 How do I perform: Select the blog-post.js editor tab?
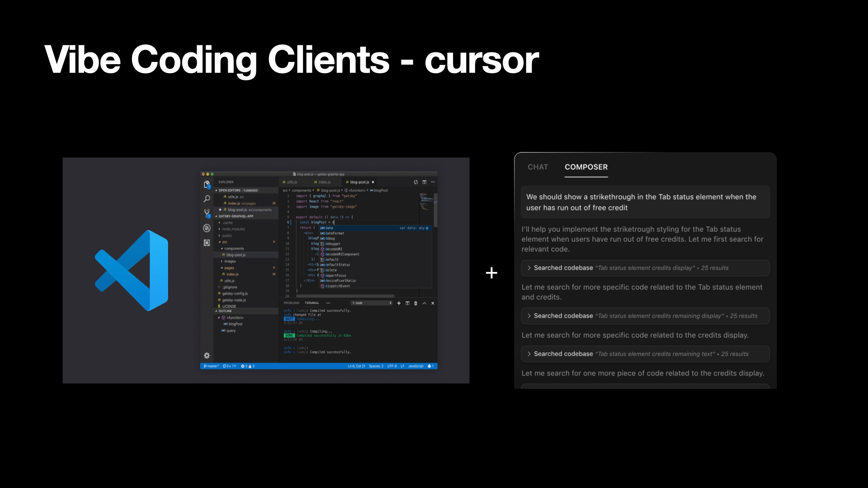360,182
